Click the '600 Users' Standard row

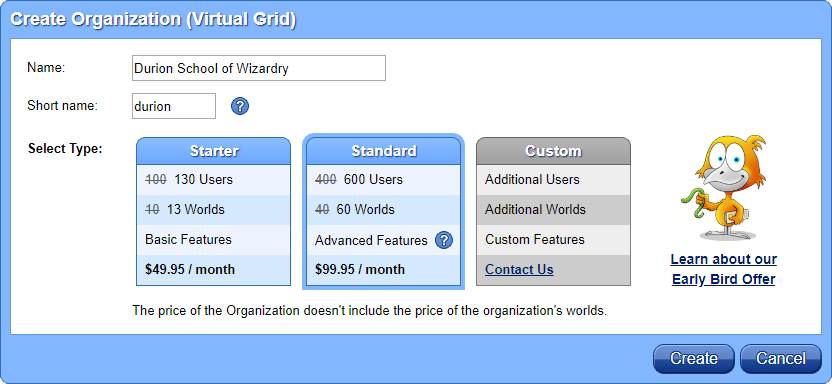384,180
